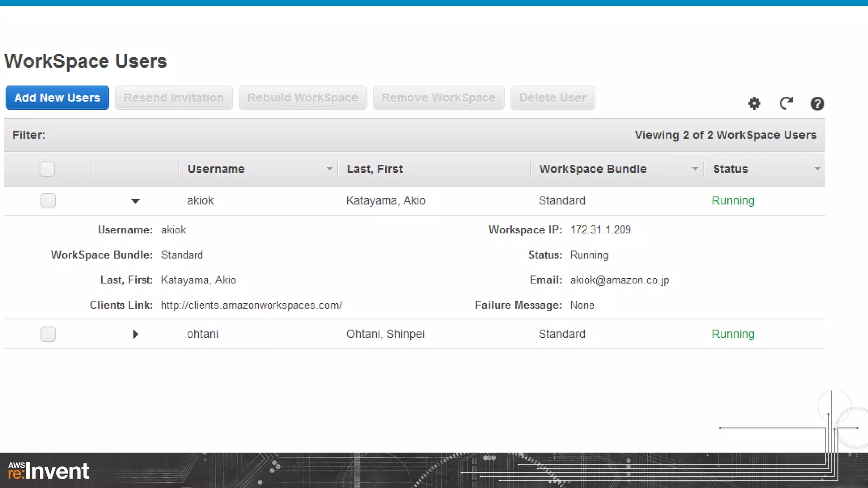This screenshot has height=488, width=868.
Task: Click the AWS re:Invent logo
Action: 49,471
